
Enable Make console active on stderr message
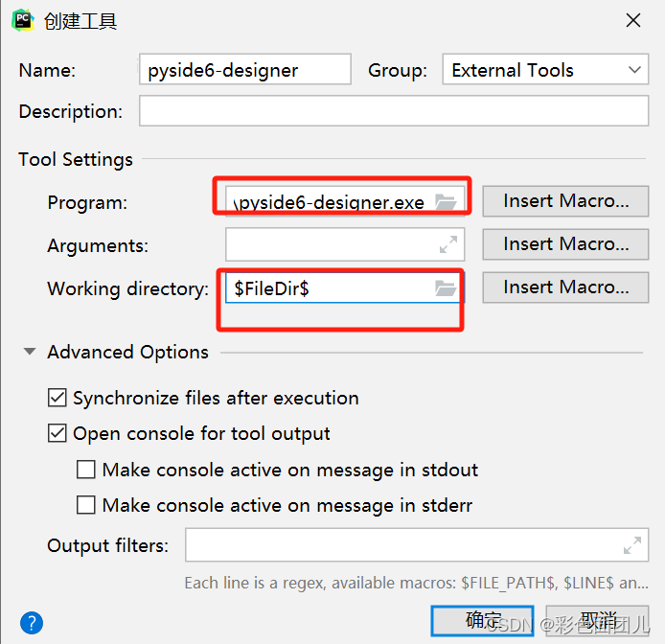click(x=85, y=505)
